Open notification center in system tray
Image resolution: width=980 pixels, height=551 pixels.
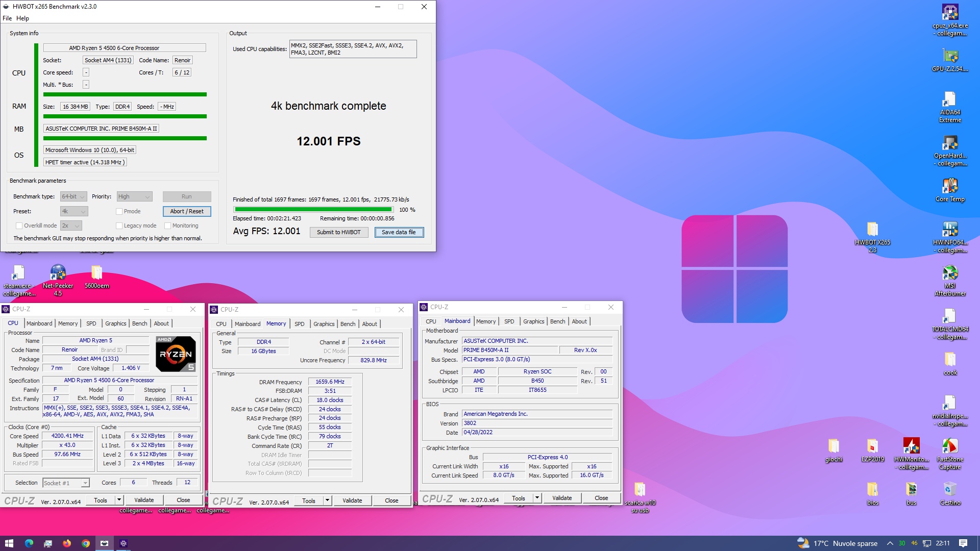coord(963,543)
